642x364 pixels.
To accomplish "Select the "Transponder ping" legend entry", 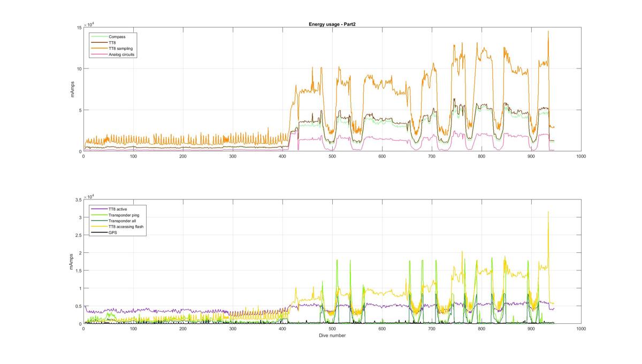I will click(x=116, y=215).
